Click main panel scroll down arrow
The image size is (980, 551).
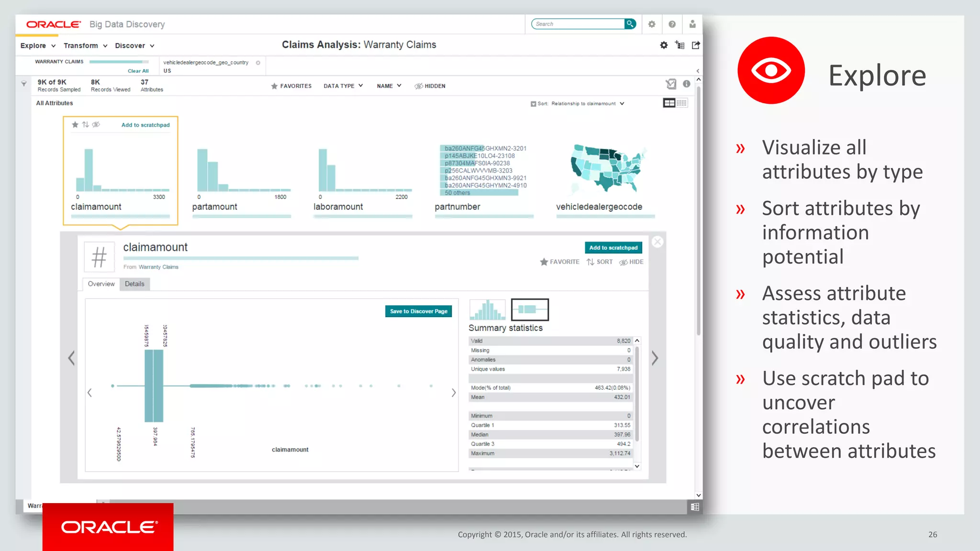pos(698,495)
